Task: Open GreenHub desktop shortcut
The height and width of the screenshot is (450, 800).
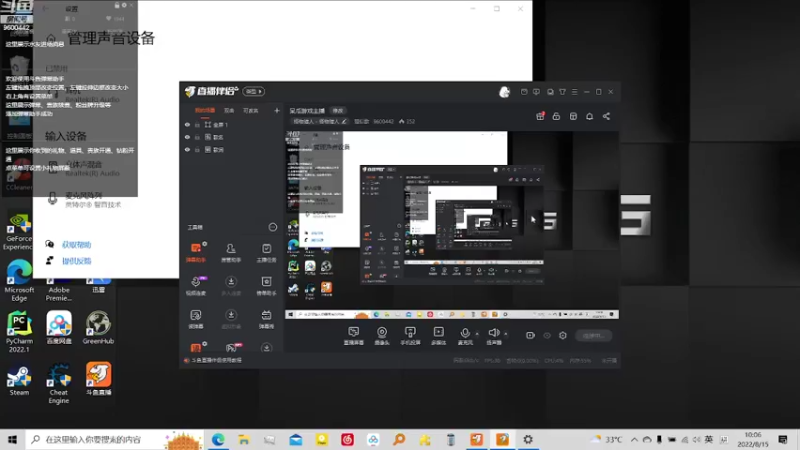Action: [98, 328]
